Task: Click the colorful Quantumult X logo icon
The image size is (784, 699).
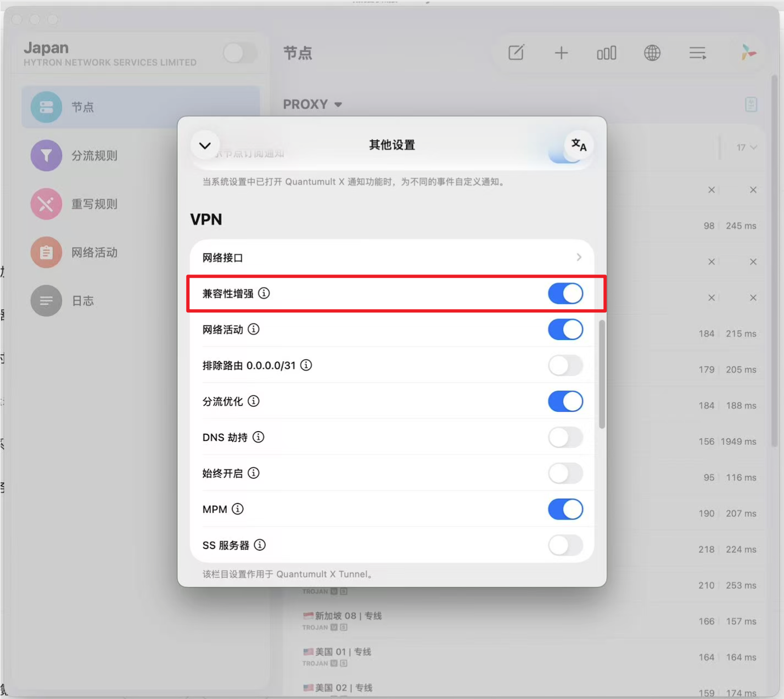Action: [748, 53]
